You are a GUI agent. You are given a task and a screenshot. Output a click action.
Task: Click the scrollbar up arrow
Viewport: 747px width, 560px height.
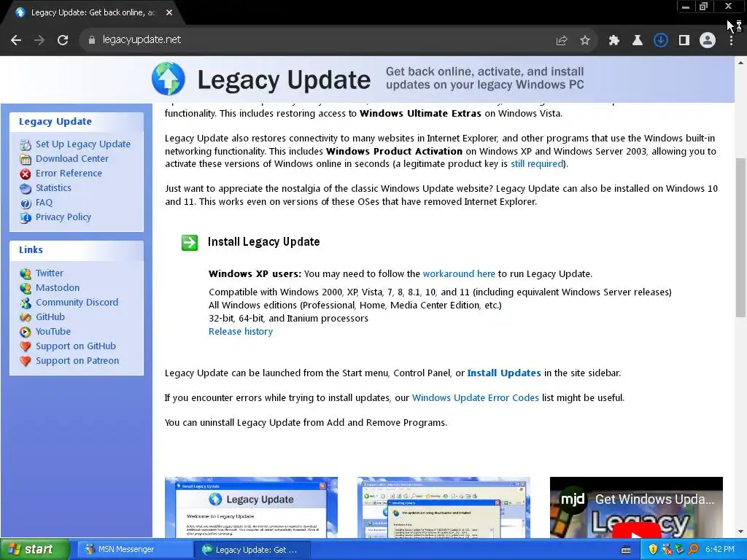pyautogui.click(x=740, y=62)
